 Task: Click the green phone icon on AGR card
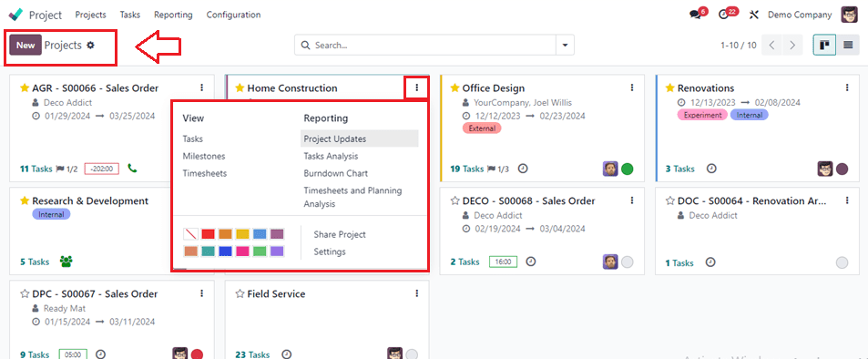(132, 168)
